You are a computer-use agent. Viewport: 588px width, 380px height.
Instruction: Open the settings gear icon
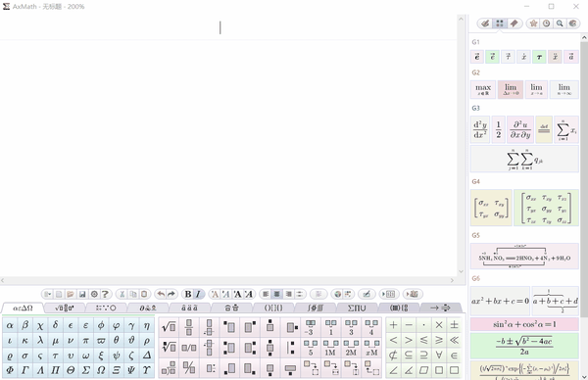pos(94,294)
